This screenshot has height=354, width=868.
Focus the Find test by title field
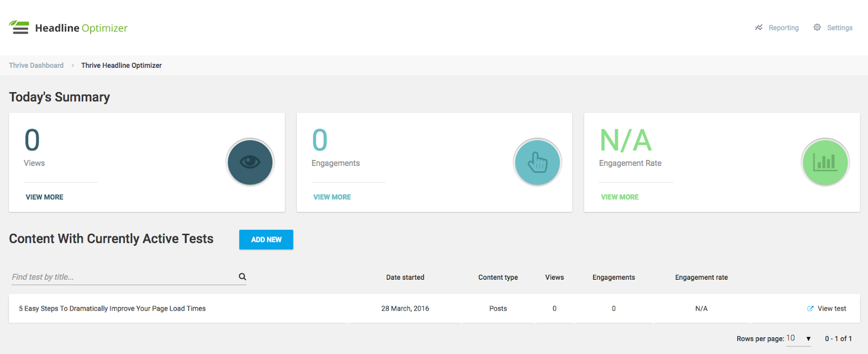tap(124, 277)
